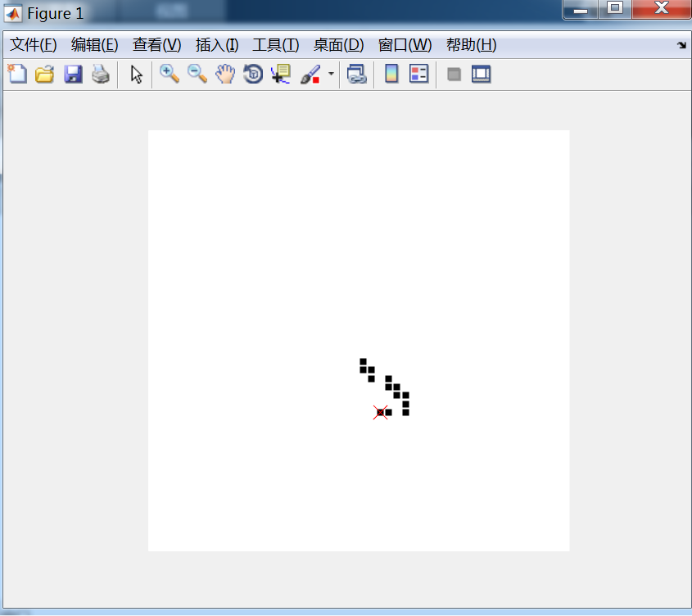Viewport: 692px width, 616px height.
Task: Open the Brush color dropdown arrow
Action: (331, 74)
